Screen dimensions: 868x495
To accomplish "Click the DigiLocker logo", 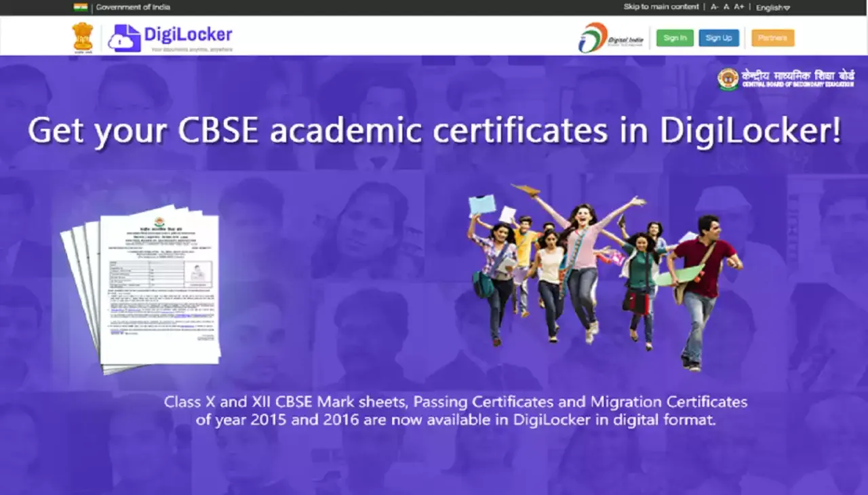I will pos(170,38).
